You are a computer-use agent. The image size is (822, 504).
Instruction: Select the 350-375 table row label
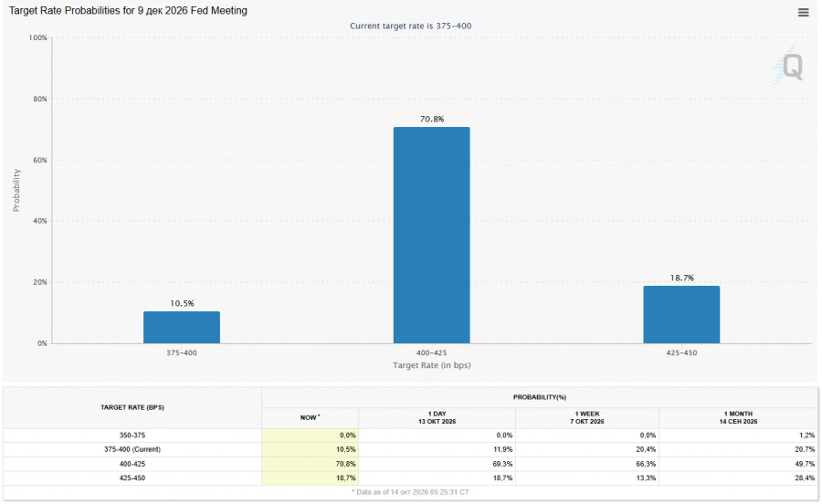click(x=132, y=436)
